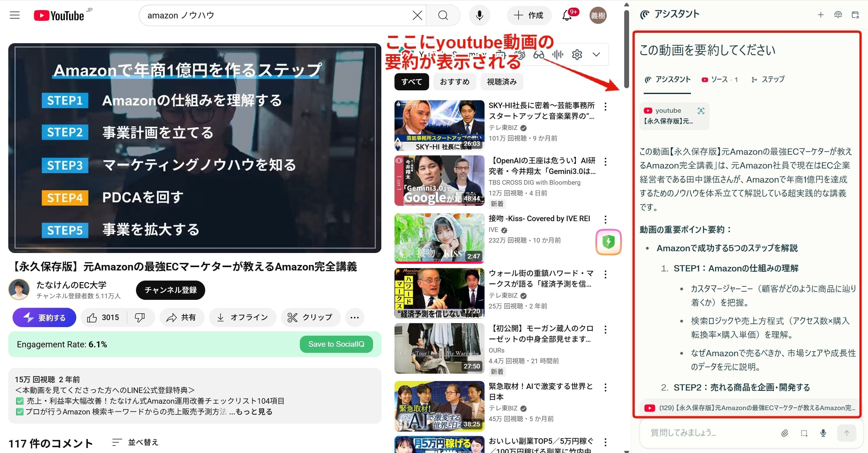Viewport: 868px width, 453px height.
Task: Click the green shield extension icon
Action: pyautogui.click(x=608, y=242)
